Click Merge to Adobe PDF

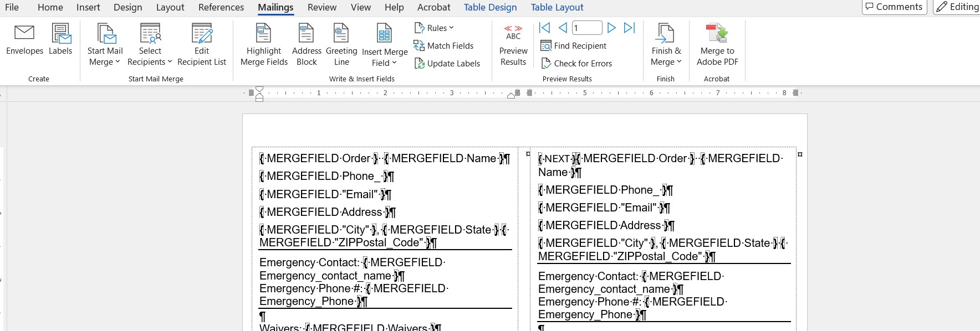tap(717, 45)
